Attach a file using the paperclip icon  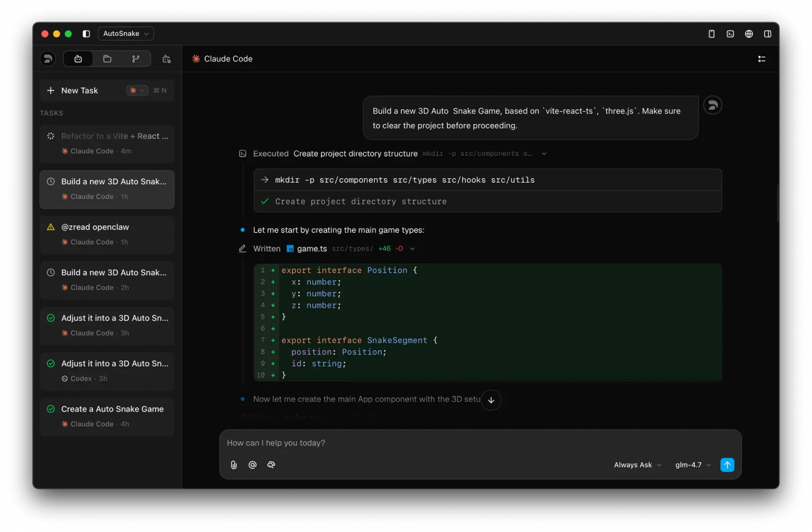[233, 465]
